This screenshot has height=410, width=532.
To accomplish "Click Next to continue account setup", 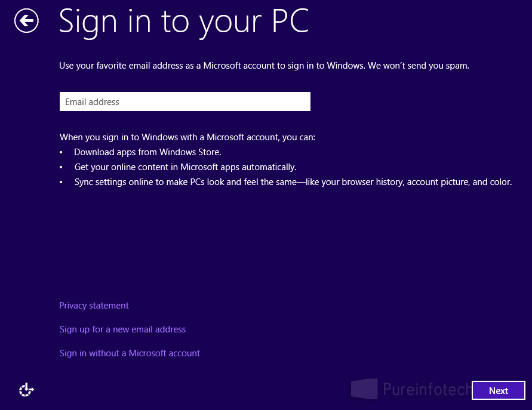I will 498,390.
